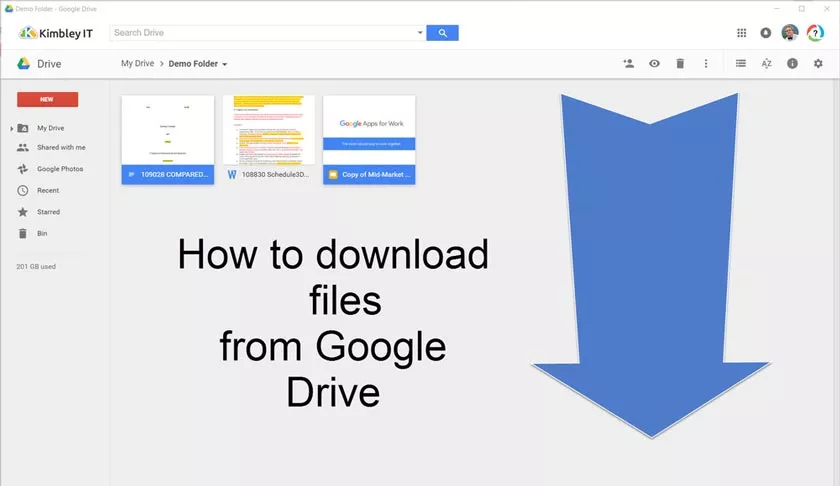Image resolution: width=840 pixels, height=486 pixels.
Task: Select the 108830 Schedule3D thumbnail
Action: tap(268, 130)
